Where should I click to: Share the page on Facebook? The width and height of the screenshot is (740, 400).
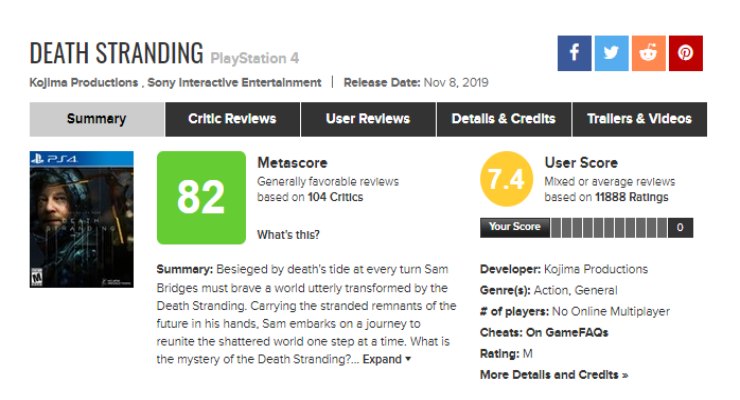pos(575,53)
